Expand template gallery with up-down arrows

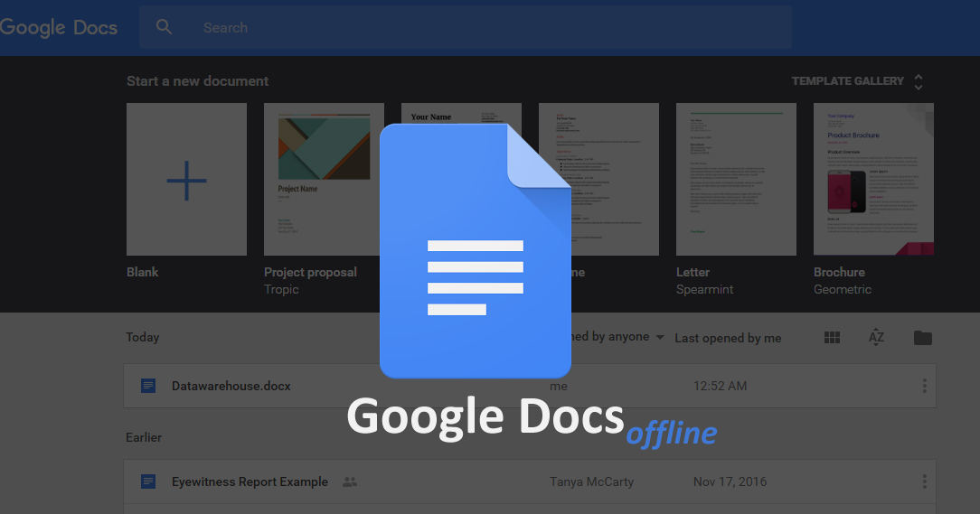pyautogui.click(x=919, y=82)
